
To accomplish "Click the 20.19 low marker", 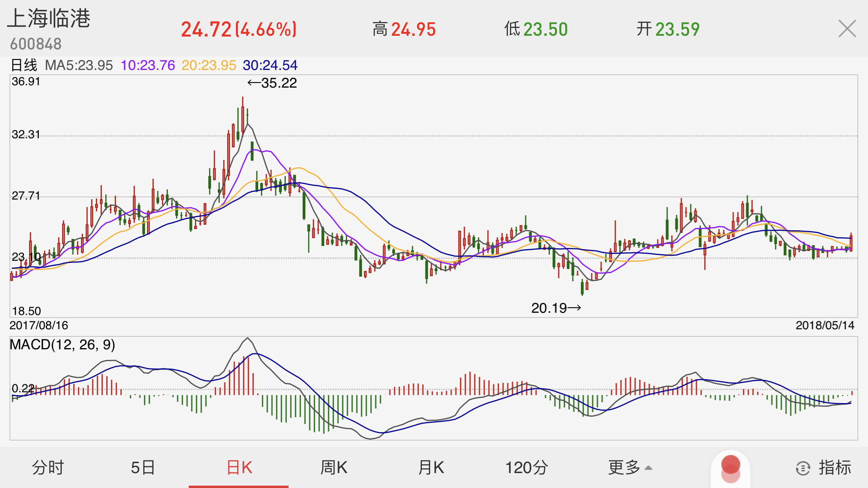I will pos(556,308).
